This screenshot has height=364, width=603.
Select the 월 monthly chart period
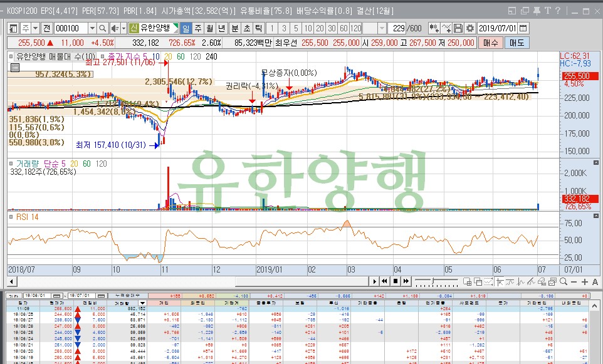point(209,28)
